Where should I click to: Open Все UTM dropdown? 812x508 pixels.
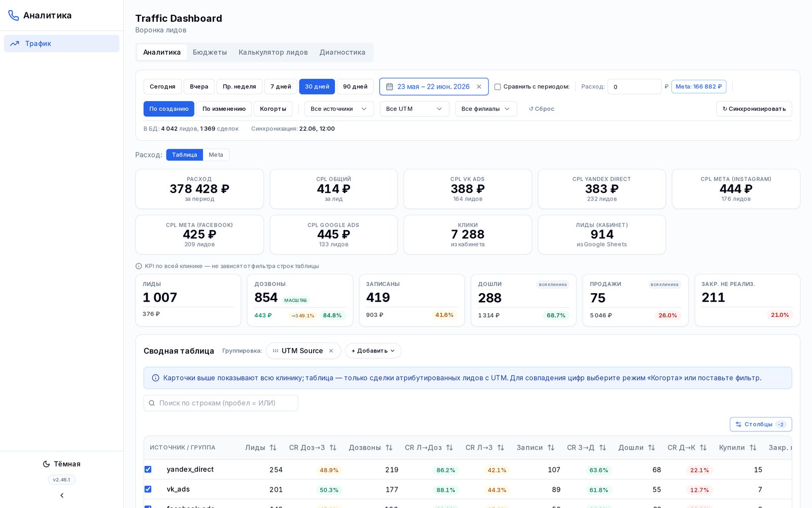click(414, 109)
